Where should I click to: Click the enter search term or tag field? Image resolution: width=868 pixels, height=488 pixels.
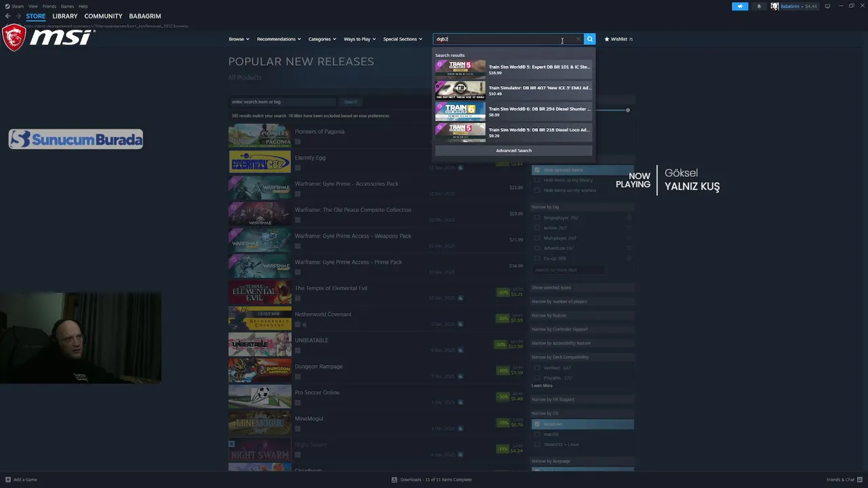[x=283, y=102]
